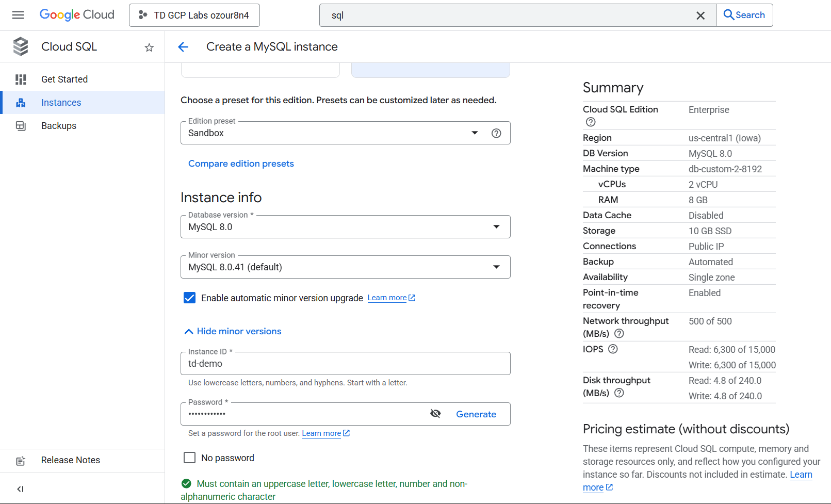Pin Cloud SQL with the star icon
The height and width of the screenshot is (504, 831).
click(149, 47)
